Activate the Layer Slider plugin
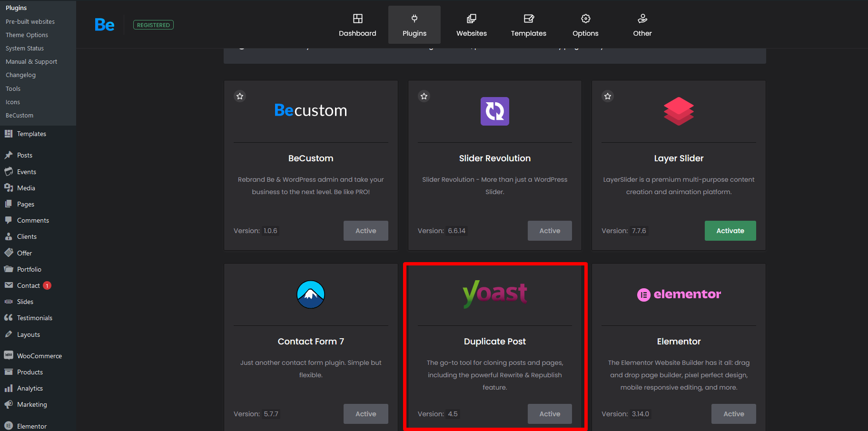The height and width of the screenshot is (431, 868). (730, 231)
